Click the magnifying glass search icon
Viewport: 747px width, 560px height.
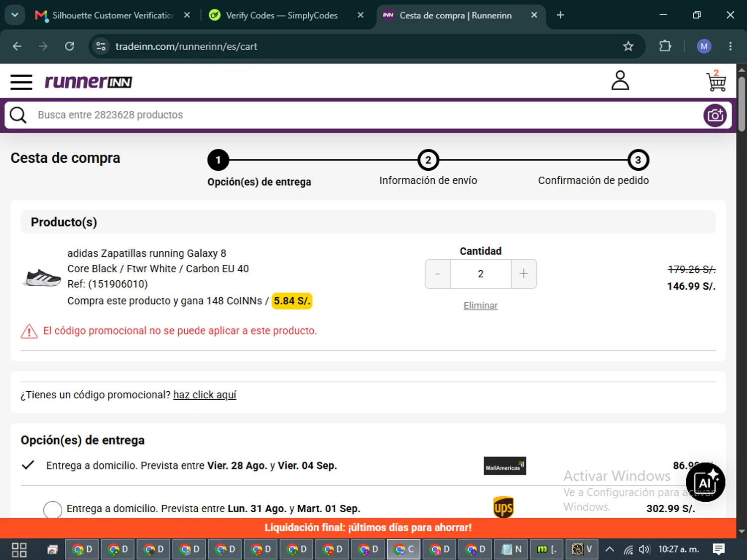18,115
